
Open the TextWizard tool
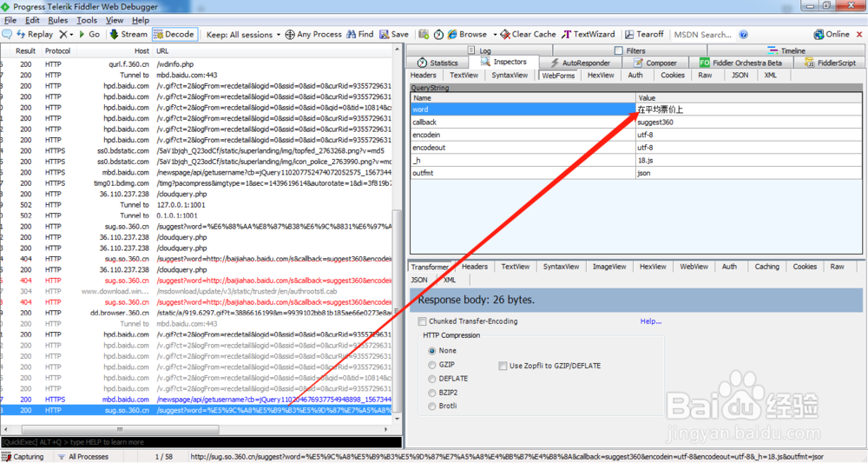(x=588, y=35)
